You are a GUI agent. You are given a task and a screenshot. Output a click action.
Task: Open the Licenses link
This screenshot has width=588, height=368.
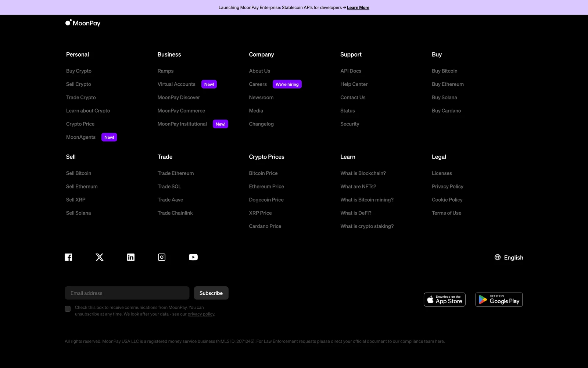point(442,173)
